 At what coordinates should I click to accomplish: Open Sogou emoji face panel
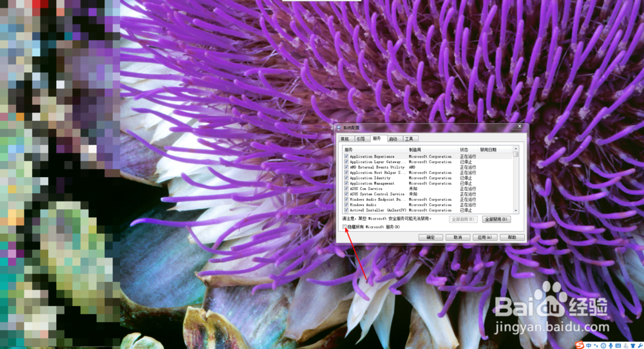(x=603, y=345)
